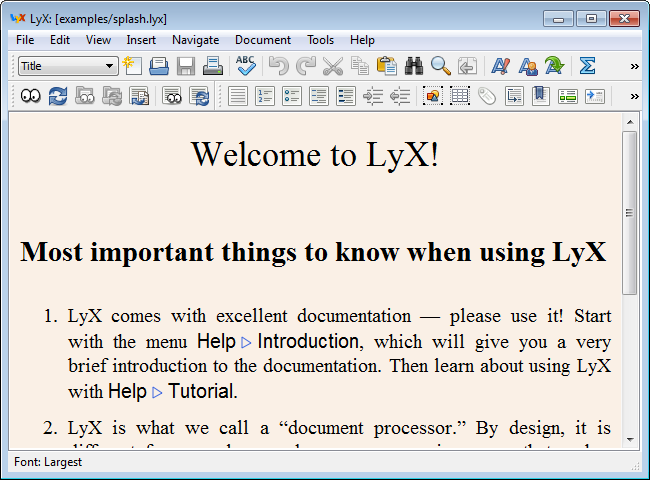650x480 pixels.
Task: Insert index entry icon
Action: pyautogui.click(x=568, y=96)
